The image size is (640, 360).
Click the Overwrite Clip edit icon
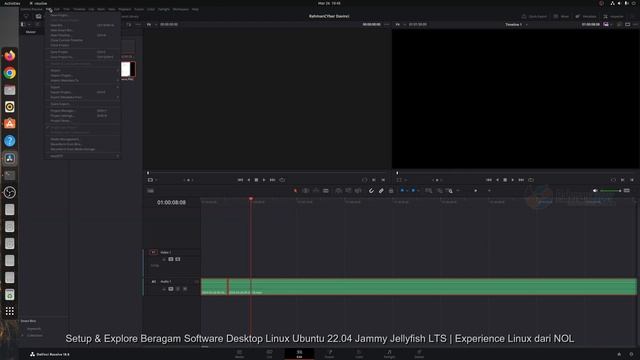348,191
